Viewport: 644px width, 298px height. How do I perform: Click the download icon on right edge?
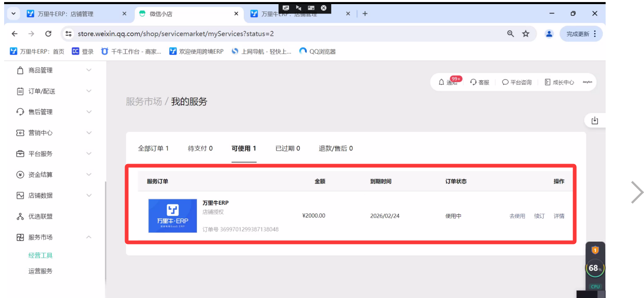click(x=594, y=121)
